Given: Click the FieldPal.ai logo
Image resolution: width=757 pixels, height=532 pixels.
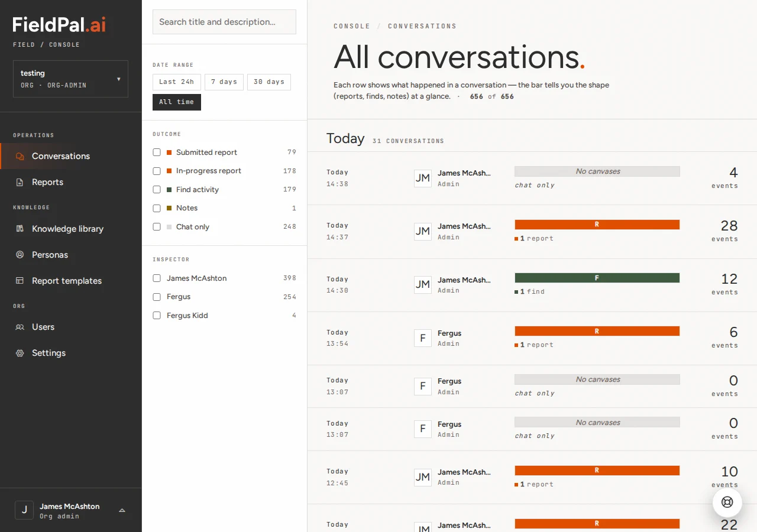Looking at the screenshot, I should click(59, 24).
